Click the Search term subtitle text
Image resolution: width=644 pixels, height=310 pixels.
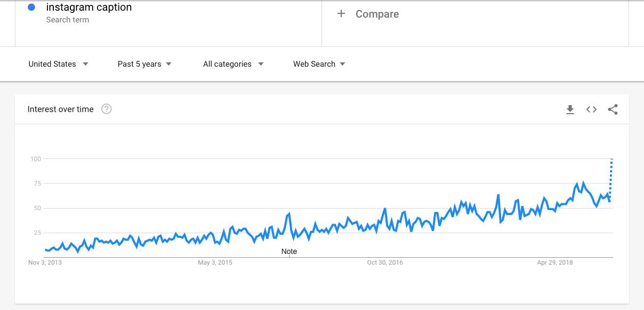(x=68, y=20)
